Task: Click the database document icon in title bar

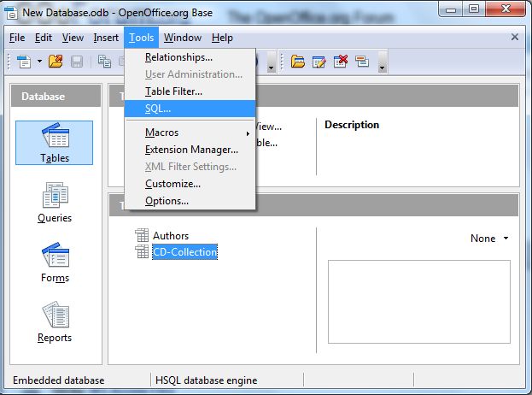Action: pyautogui.click(x=10, y=13)
